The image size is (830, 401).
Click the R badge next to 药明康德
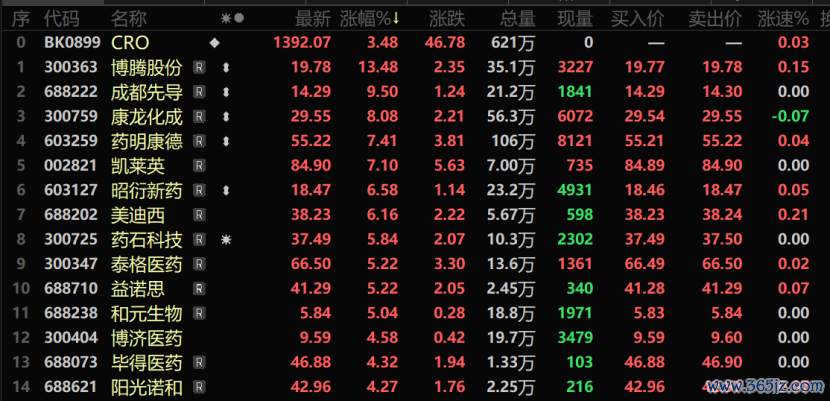click(x=199, y=141)
